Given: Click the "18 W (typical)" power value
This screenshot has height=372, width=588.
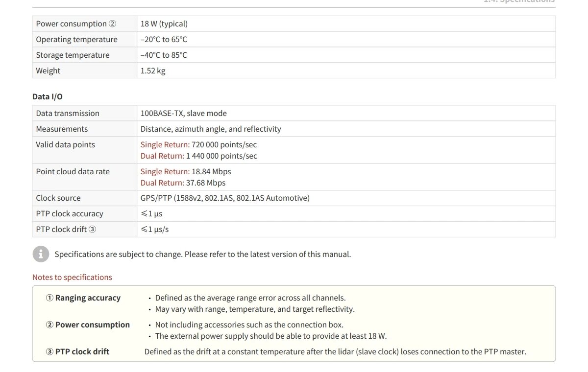Looking at the screenshot, I should pyautogui.click(x=164, y=23).
